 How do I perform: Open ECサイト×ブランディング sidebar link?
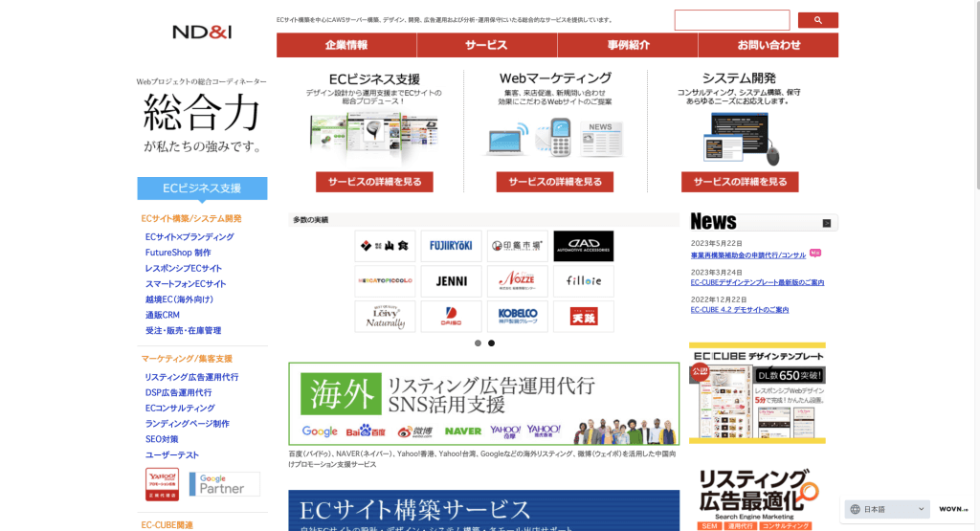pos(189,236)
